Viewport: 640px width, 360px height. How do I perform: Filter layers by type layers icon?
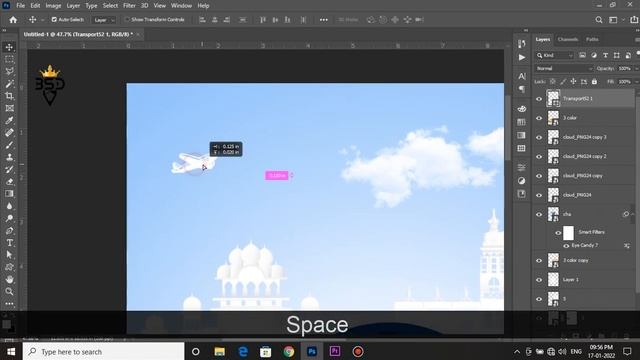coord(605,55)
